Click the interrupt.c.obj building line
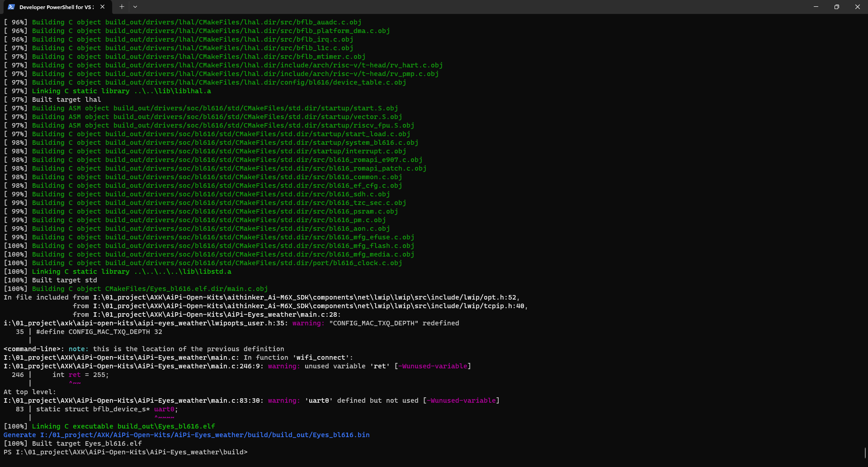 (x=205, y=151)
